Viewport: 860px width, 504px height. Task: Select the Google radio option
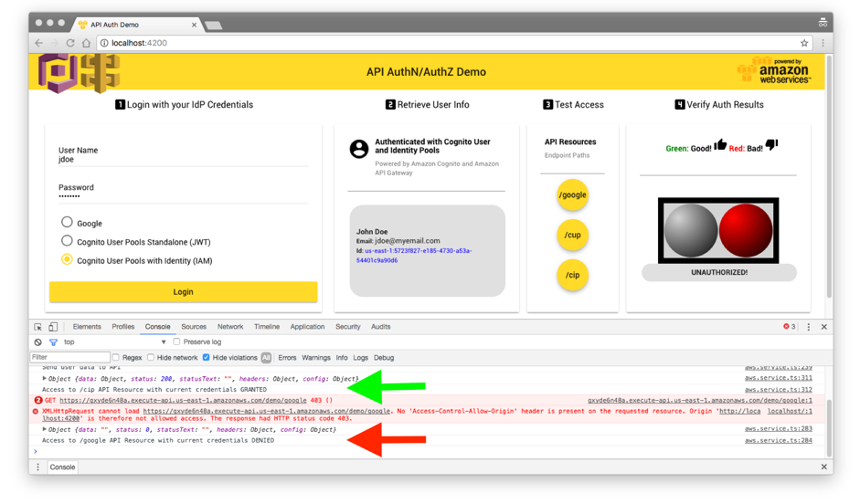coord(67,222)
